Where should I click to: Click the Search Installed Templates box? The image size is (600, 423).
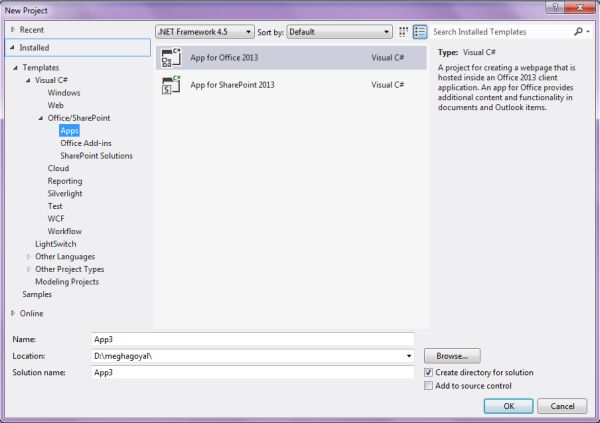click(x=501, y=32)
